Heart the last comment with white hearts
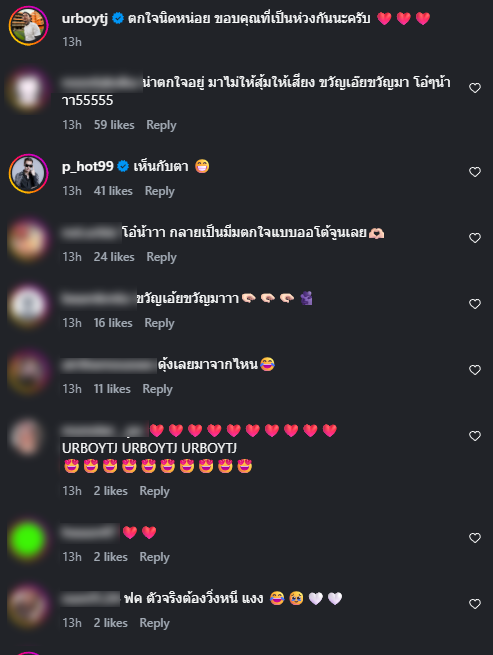 475,604
